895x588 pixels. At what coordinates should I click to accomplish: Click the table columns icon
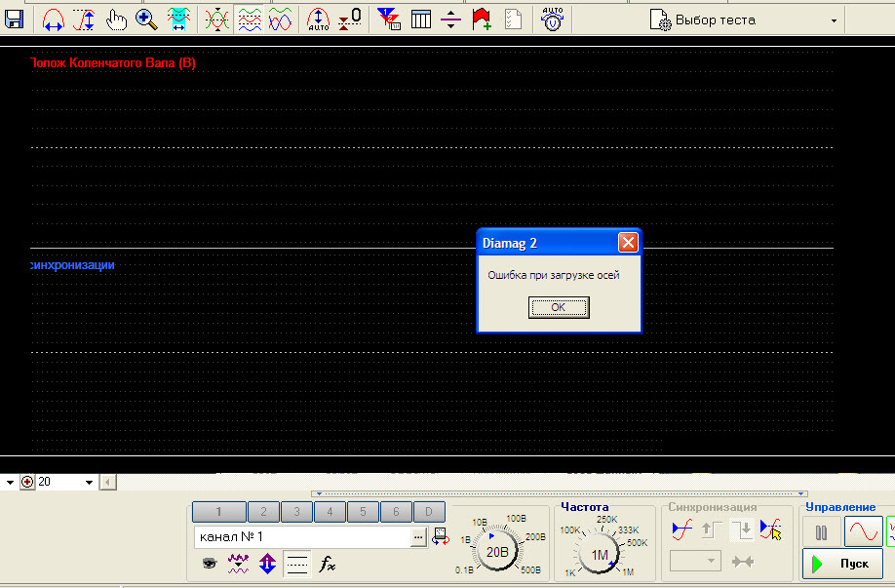click(x=420, y=20)
